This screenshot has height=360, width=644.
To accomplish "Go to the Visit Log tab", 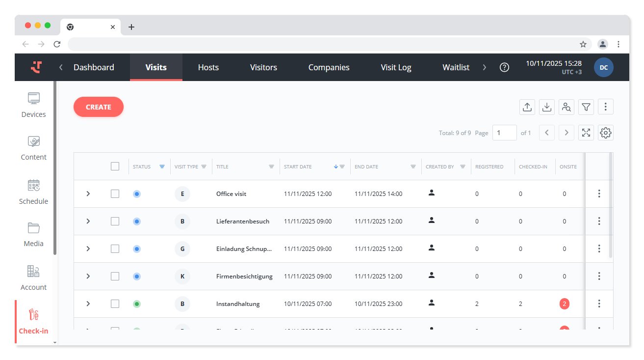I will tap(396, 67).
